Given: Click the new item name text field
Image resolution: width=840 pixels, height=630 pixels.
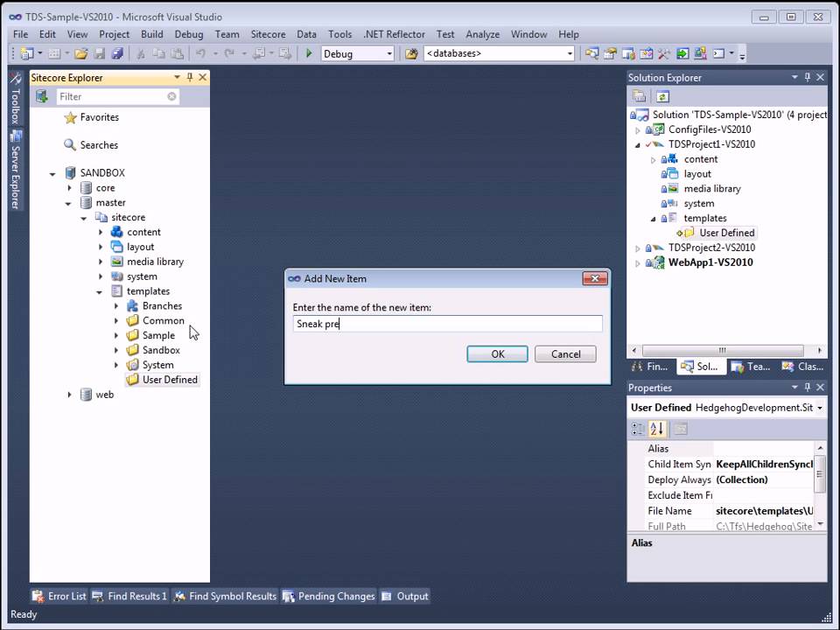Looking at the screenshot, I should click(447, 324).
